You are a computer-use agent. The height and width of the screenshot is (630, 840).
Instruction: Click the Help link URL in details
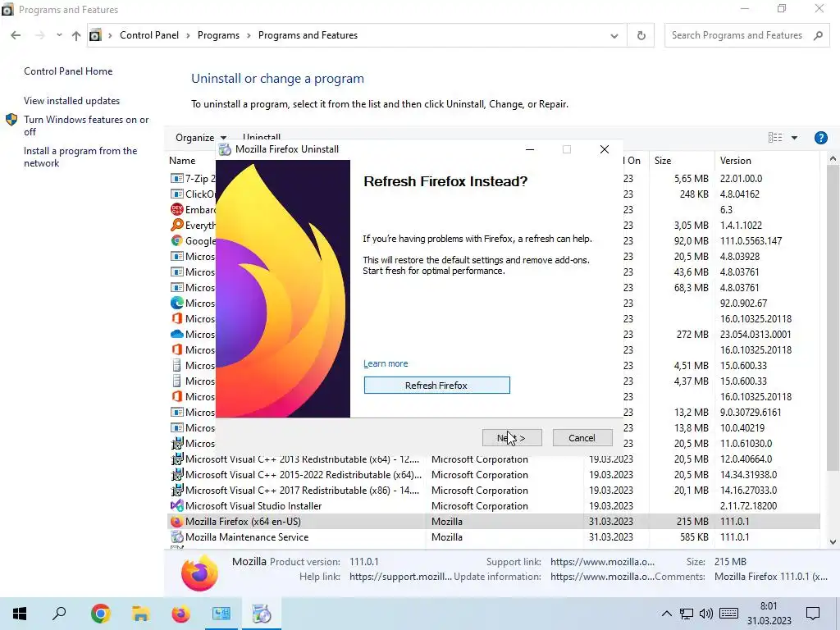[400, 577]
